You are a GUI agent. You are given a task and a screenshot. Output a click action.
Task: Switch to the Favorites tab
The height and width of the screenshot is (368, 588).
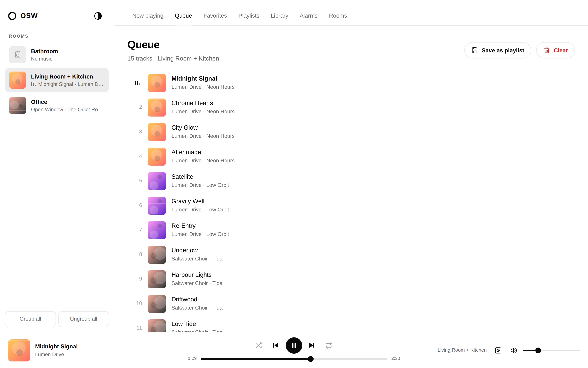215,16
